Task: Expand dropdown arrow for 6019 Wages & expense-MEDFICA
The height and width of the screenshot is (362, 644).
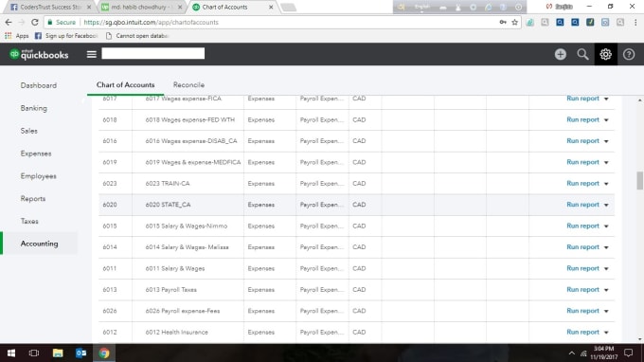Action: point(606,162)
